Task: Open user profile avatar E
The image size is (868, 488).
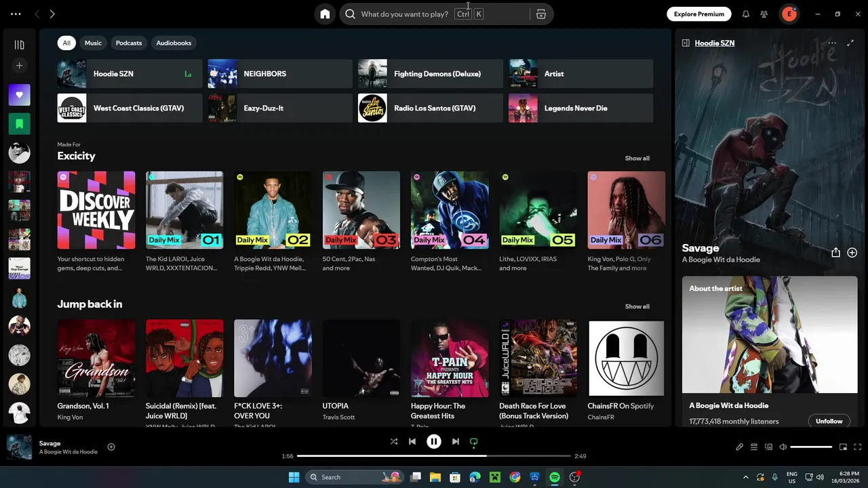Action: (x=789, y=14)
